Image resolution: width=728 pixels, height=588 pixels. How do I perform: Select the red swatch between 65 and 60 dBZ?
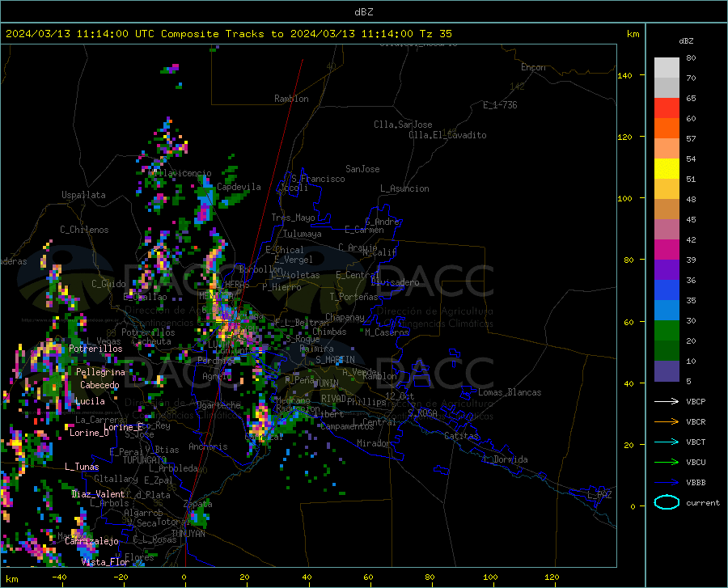(667, 108)
